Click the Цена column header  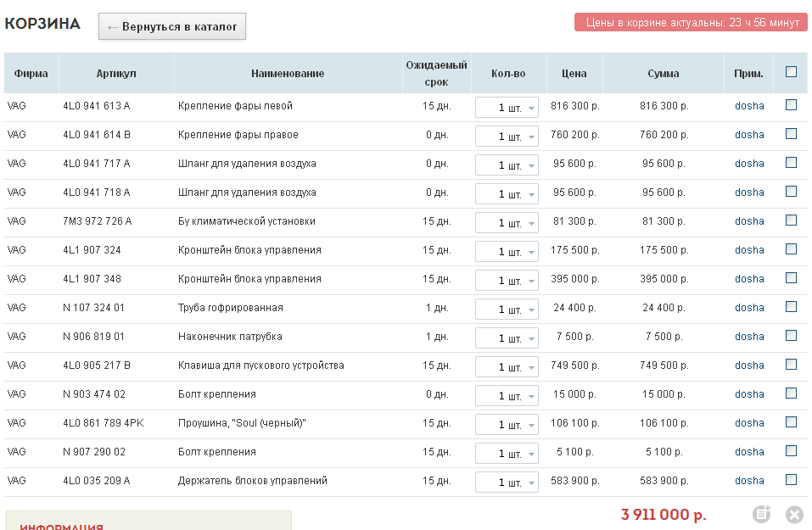coord(574,74)
